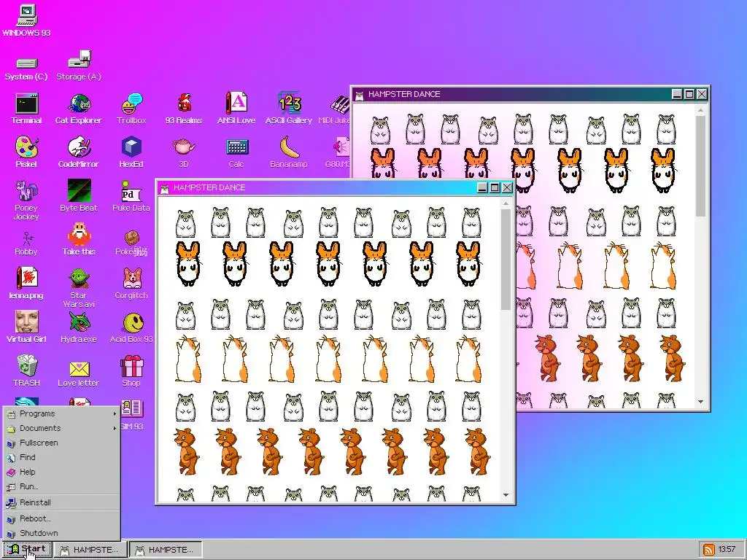This screenshot has width=747, height=560.
Task: Open the Virtual Girl icon
Action: click(26, 327)
